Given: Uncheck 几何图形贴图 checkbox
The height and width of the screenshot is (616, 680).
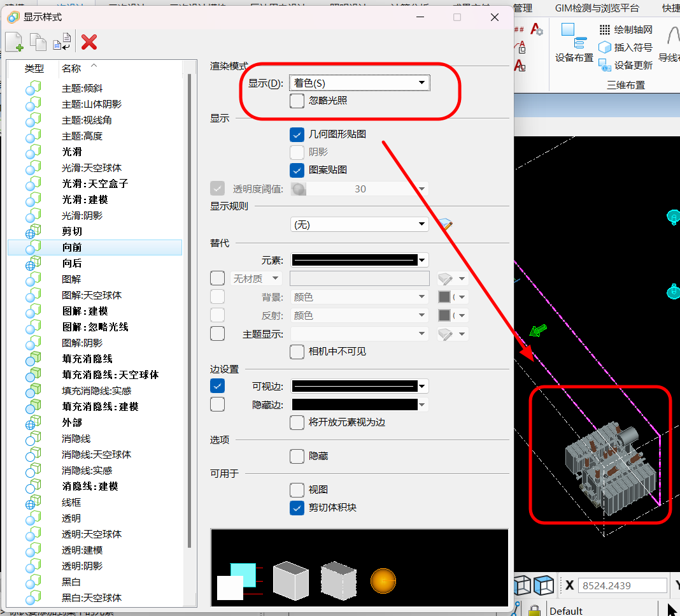Looking at the screenshot, I should click(x=297, y=134).
